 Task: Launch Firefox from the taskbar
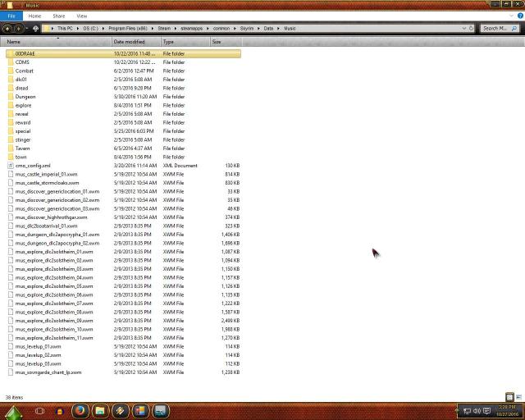click(x=80, y=411)
